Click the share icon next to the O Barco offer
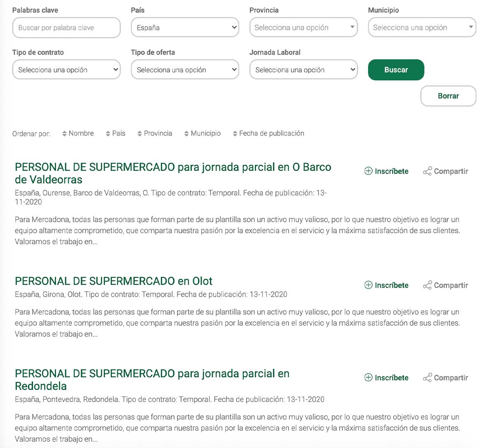Image resolution: width=494 pixels, height=448 pixels. (x=428, y=171)
